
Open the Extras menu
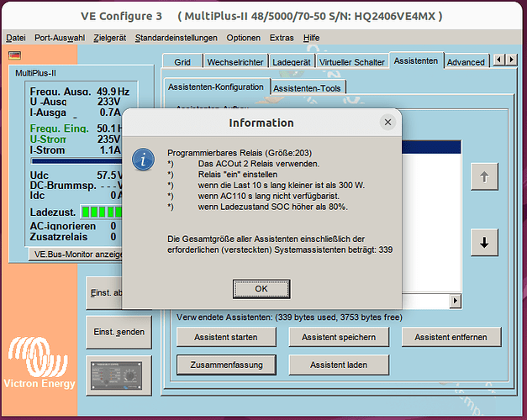click(282, 38)
